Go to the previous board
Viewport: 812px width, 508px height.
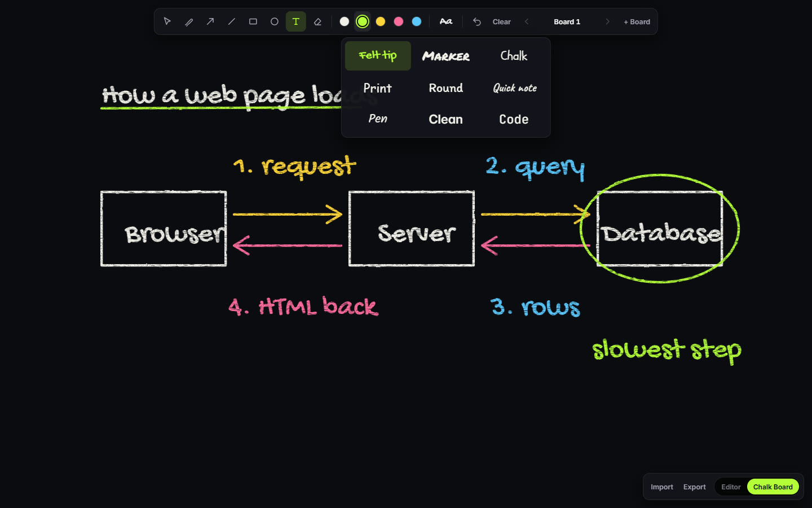tap(527, 21)
